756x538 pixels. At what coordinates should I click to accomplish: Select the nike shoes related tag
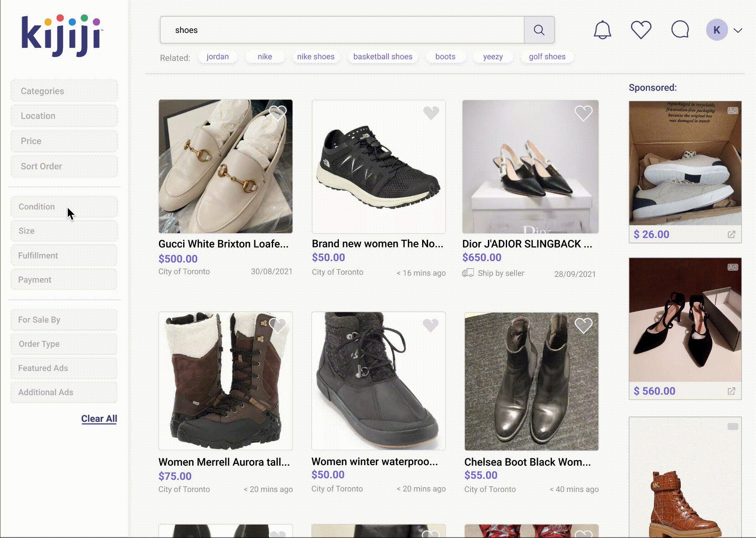pyautogui.click(x=316, y=57)
